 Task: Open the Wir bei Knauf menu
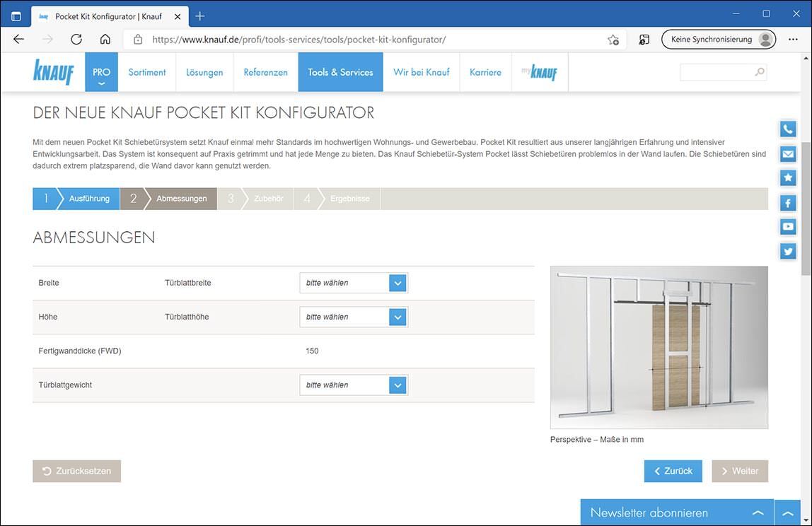[x=422, y=72]
